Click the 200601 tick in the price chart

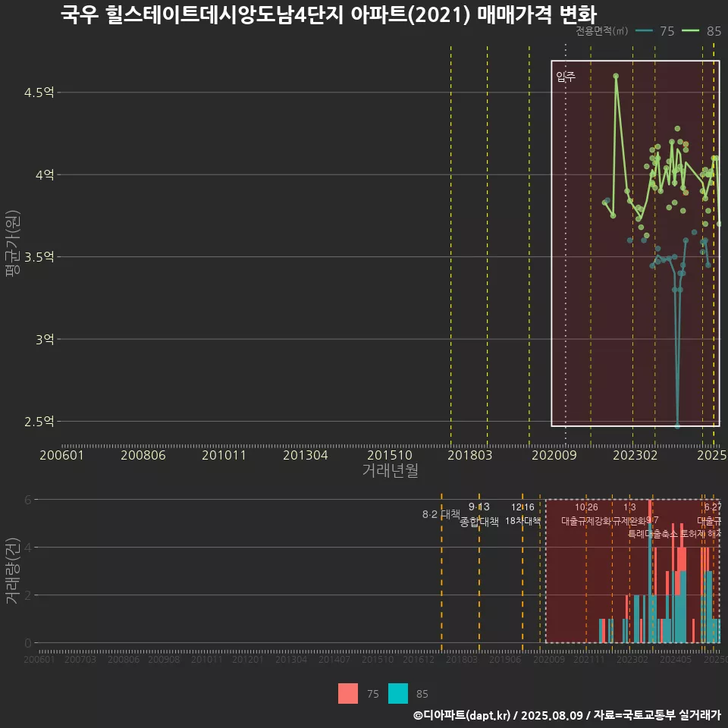coord(61,455)
